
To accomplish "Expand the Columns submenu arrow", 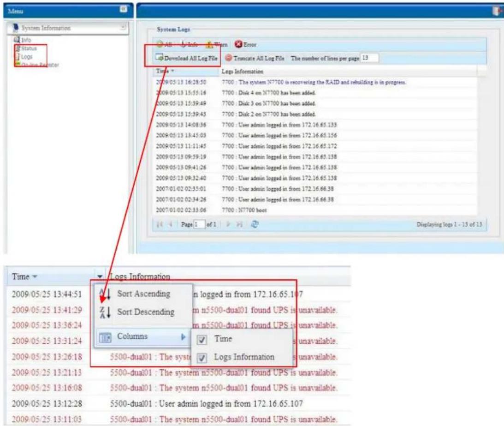I will 183,337.
